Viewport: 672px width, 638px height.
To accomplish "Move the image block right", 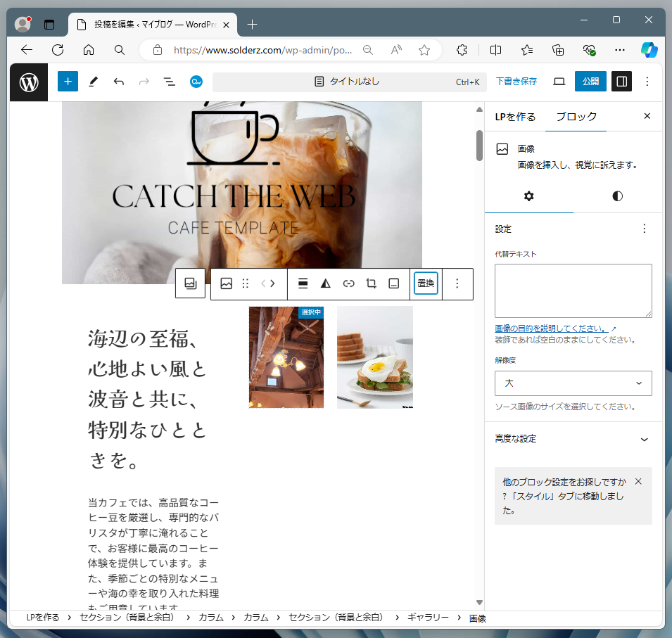I will 272,283.
